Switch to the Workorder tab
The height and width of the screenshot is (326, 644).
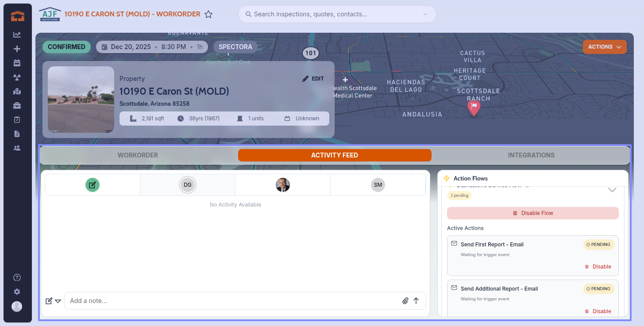click(138, 155)
